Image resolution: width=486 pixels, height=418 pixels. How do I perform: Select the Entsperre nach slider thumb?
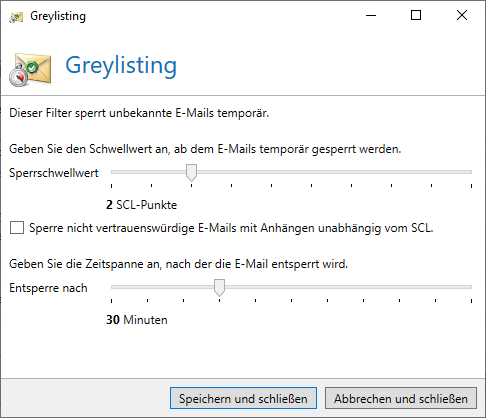[219, 288]
